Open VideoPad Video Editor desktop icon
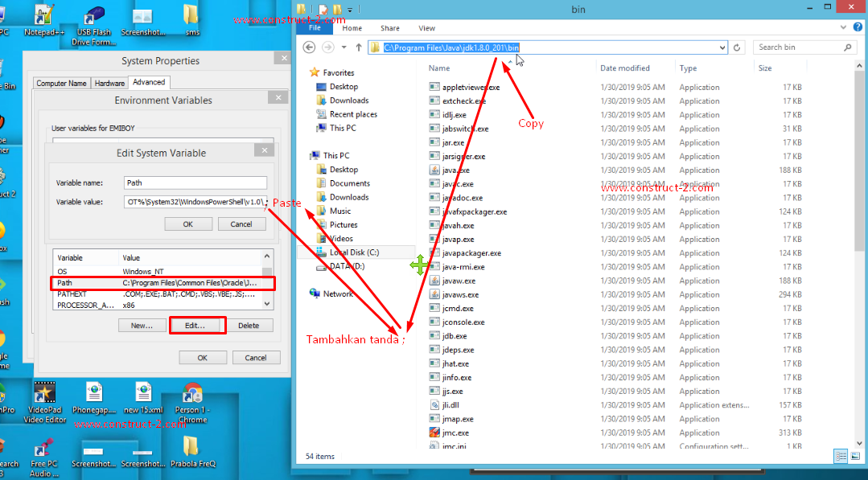Viewport: 868px width, 480px height. tap(44, 403)
